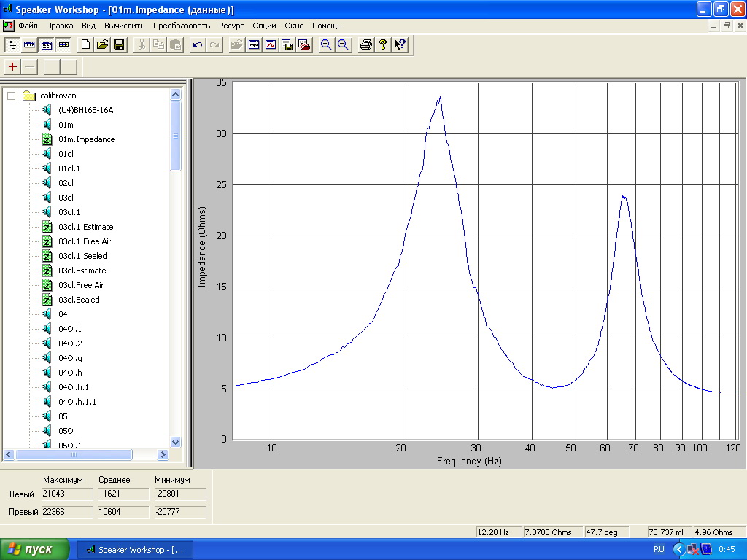Viewport: 747px width, 560px height.
Task: Open the yellow folder toolbar icon
Action: pyautogui.click(x=102, y=45)
